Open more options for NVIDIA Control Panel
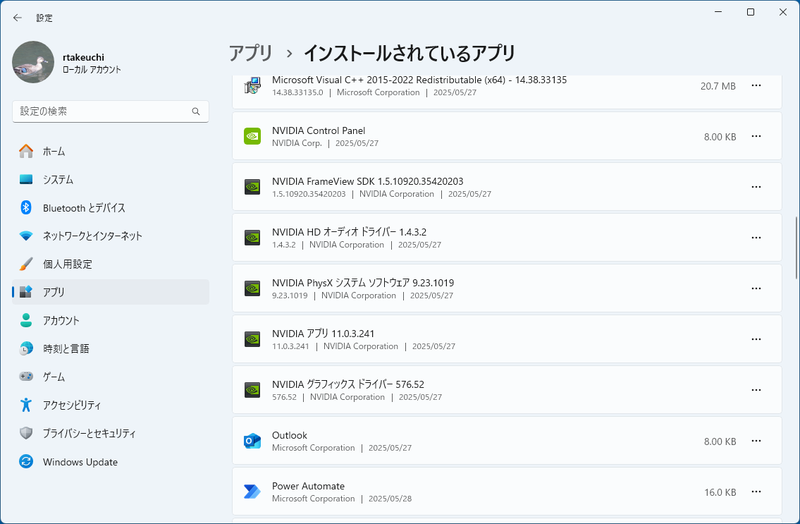 coord(756,136)
